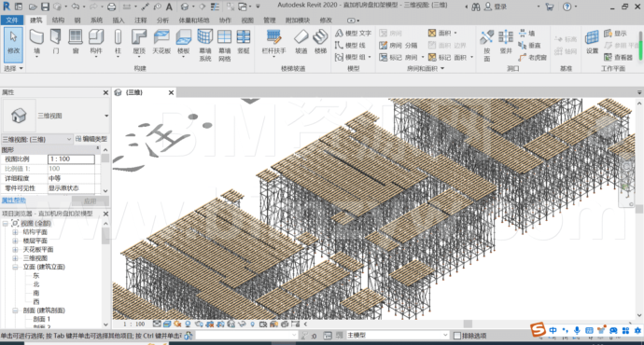Switch to the Systems (系统) ribbon tab
644x345 pixels.
coord(96,21)
